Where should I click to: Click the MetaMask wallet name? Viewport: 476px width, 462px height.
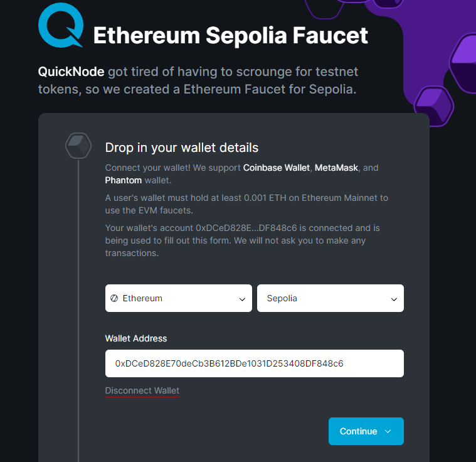337,168
